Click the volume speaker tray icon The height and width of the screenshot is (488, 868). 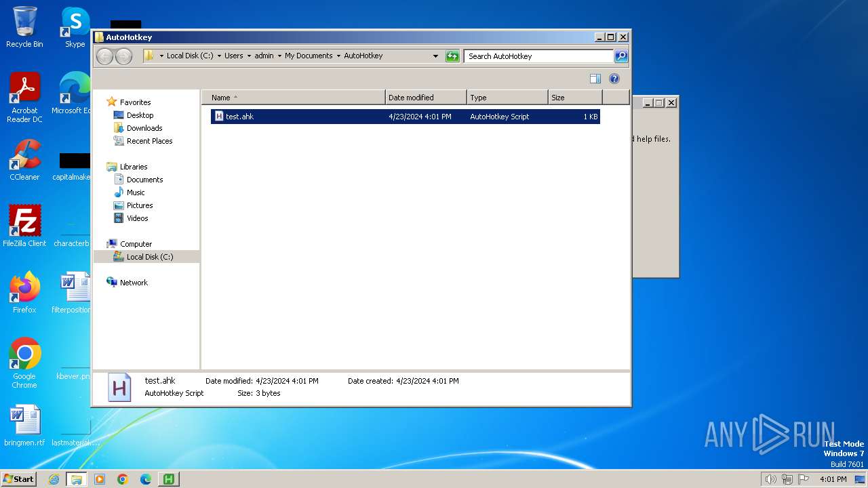[771, 479]
